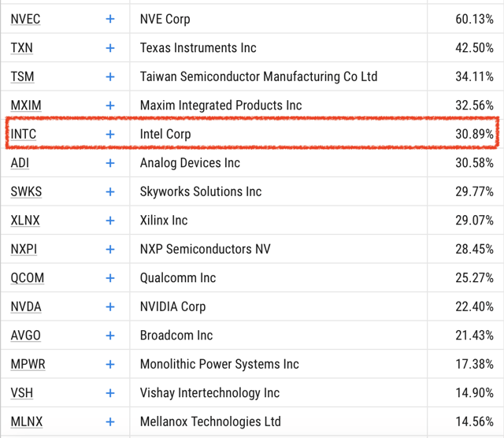Open the TXN ticker link

point(21,48)
